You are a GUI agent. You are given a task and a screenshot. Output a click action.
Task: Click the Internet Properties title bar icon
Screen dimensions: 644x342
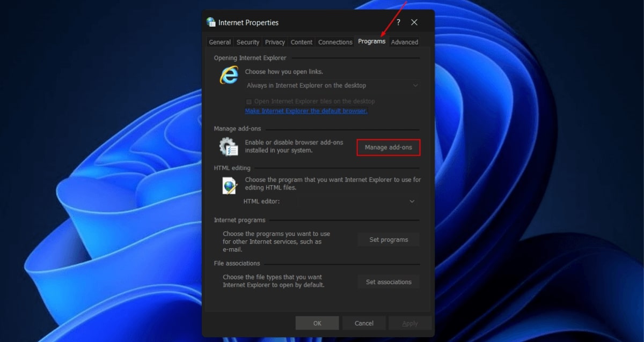[210, 22]
